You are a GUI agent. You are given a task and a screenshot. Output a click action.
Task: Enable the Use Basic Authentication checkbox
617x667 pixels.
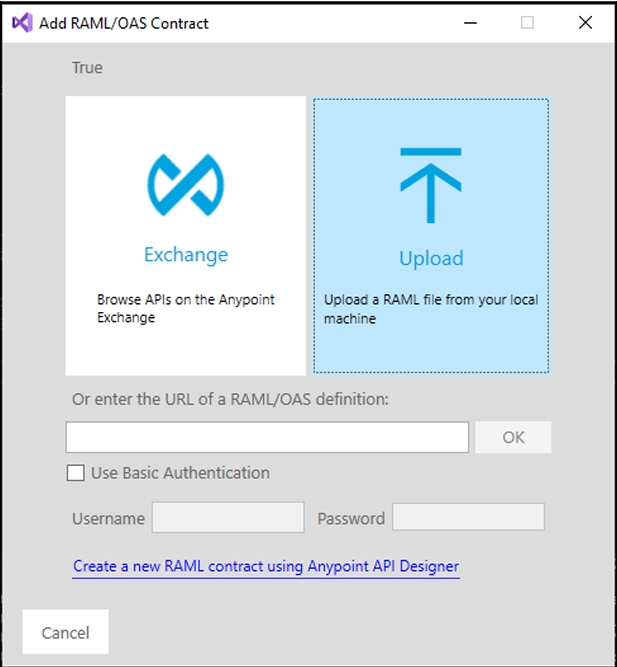(76, 473)
